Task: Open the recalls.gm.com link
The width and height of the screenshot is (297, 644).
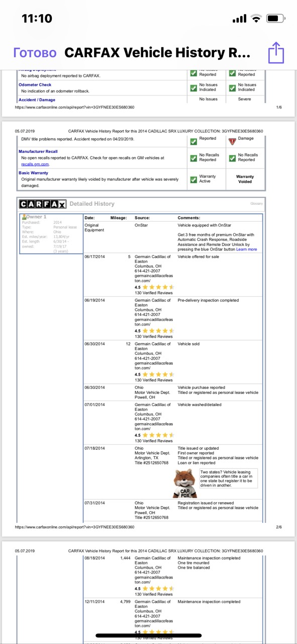Action: tap(35, 164)
